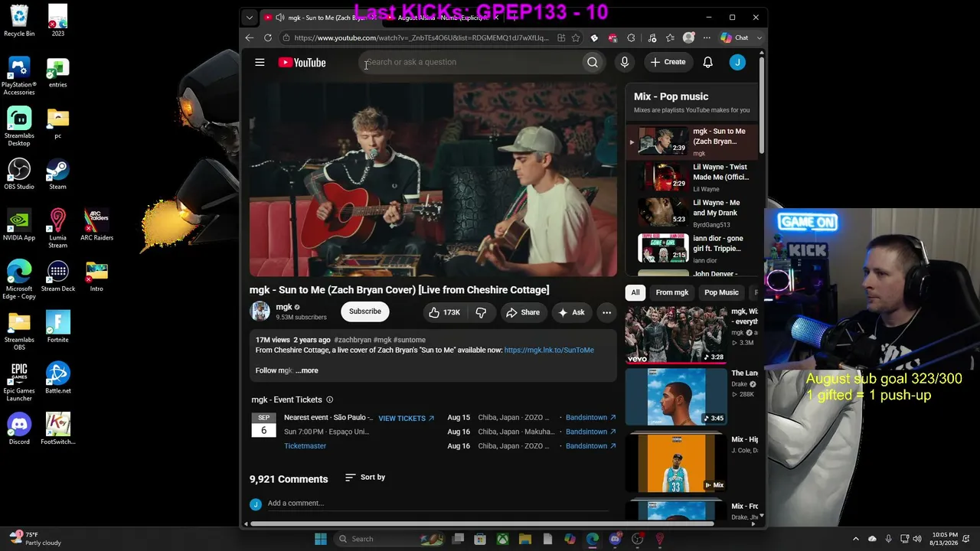Mute the mgk tab audio
Viewport: 980px width, 551px height.
point(280,18)
